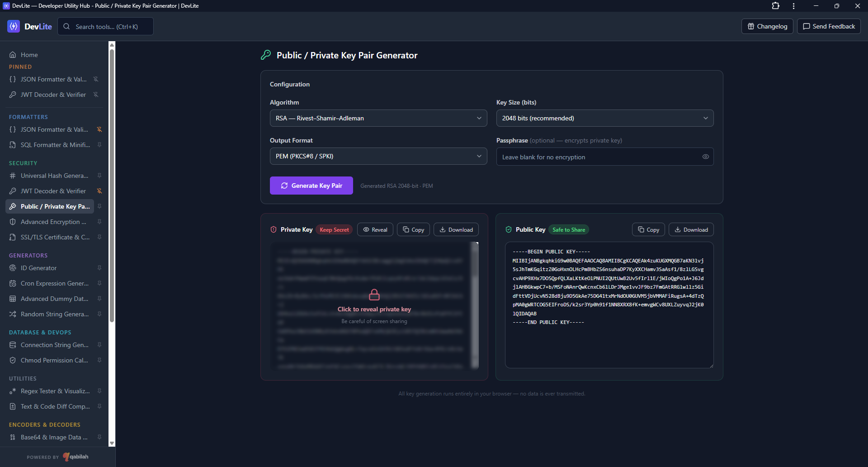Viewport: 868px width, 467px height.
Task: Unpin JSON Formatter in Pinned section
Action: (96, 79)
